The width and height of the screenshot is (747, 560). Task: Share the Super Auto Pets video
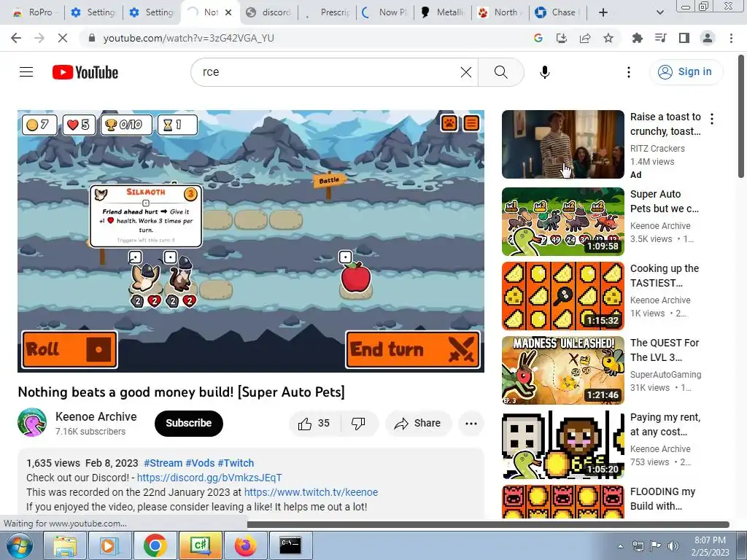[418, 424]
